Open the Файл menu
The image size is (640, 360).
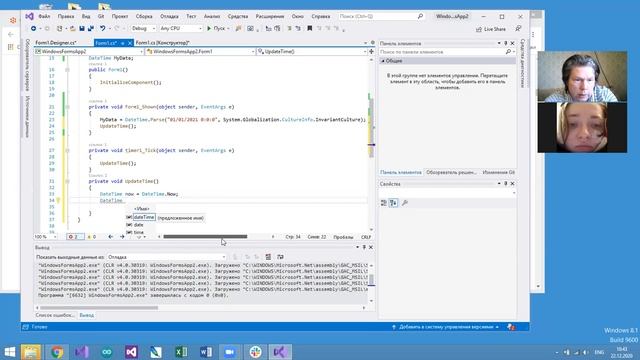pyautogui.click(x=44, y=16)
